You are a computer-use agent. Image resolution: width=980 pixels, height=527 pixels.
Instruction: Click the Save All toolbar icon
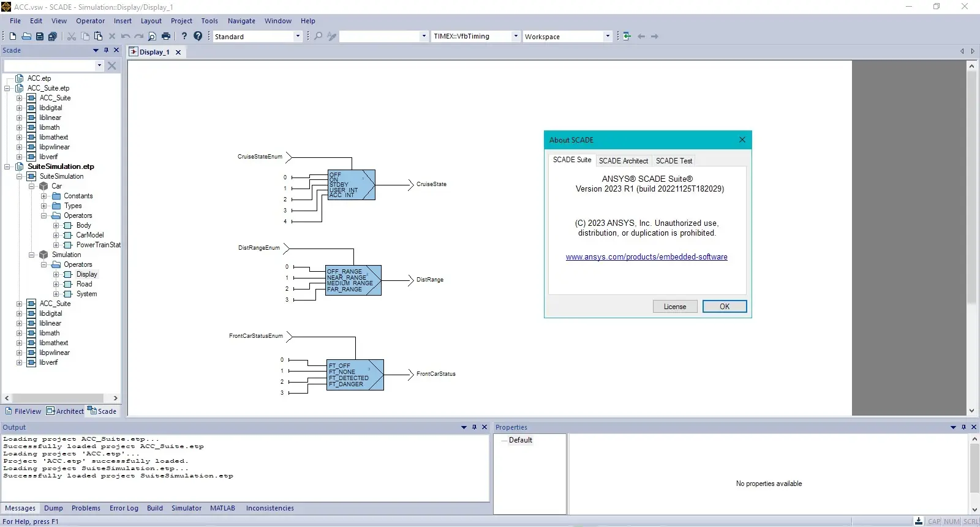(53, 36)
